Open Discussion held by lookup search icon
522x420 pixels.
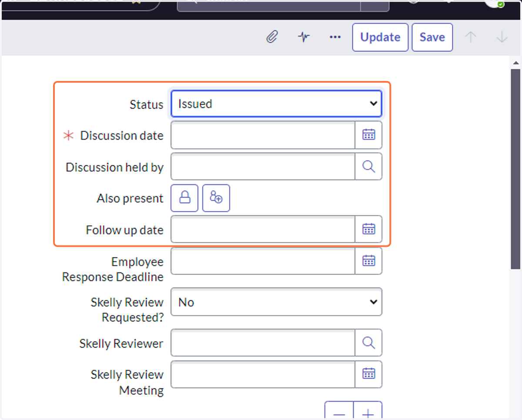click(368, 166)
